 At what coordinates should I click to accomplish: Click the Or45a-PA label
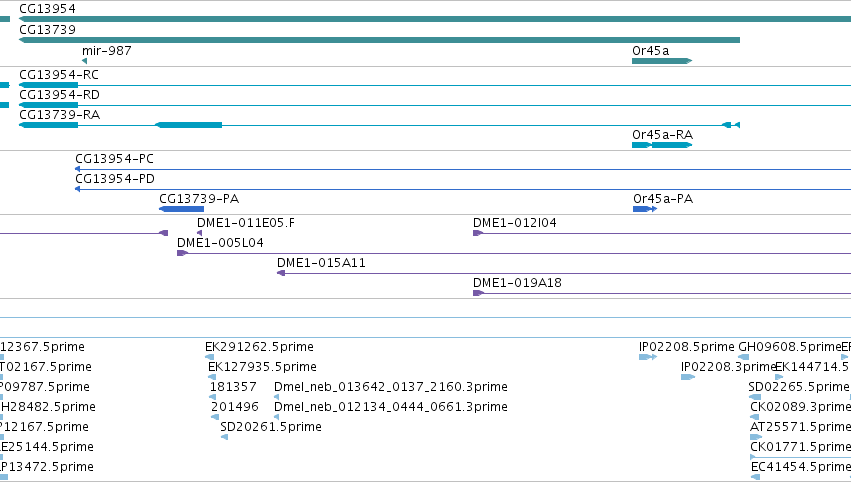click(663, 199)
